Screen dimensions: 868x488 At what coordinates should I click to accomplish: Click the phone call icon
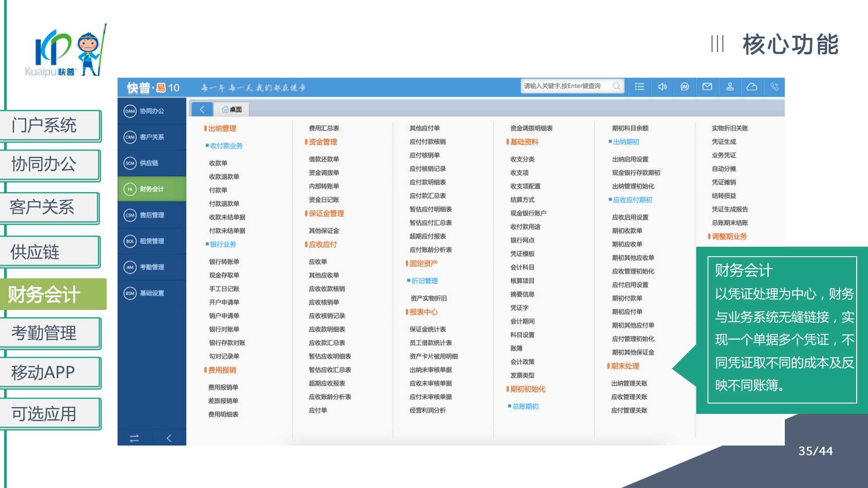[x=774, y=86]
